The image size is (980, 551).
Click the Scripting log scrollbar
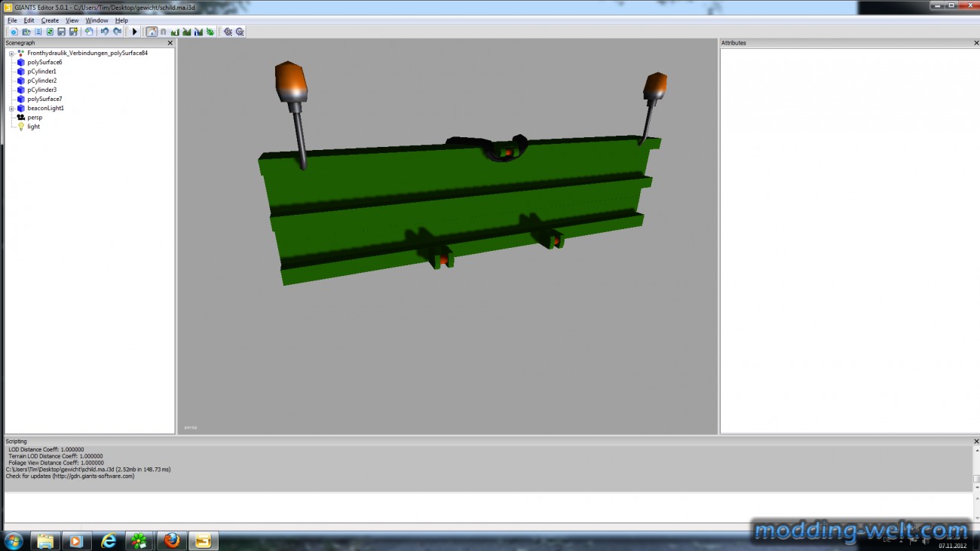pos(976,468)
